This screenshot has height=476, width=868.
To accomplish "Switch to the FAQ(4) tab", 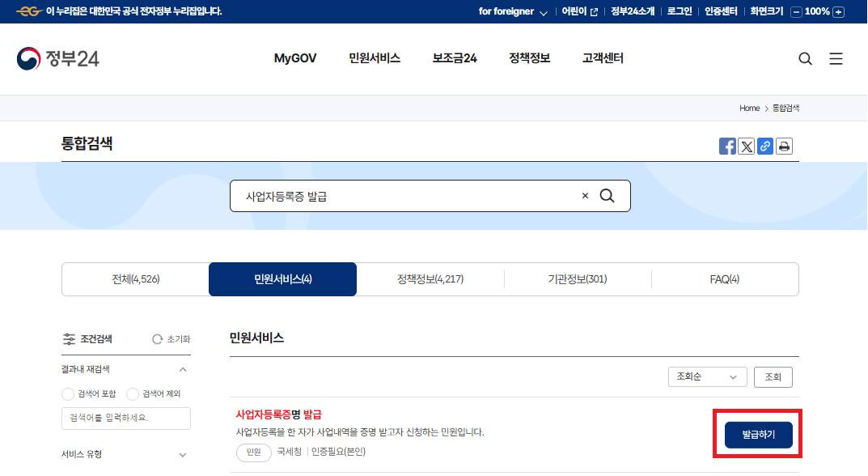I will pyautogui.click(x=726, y=279).
